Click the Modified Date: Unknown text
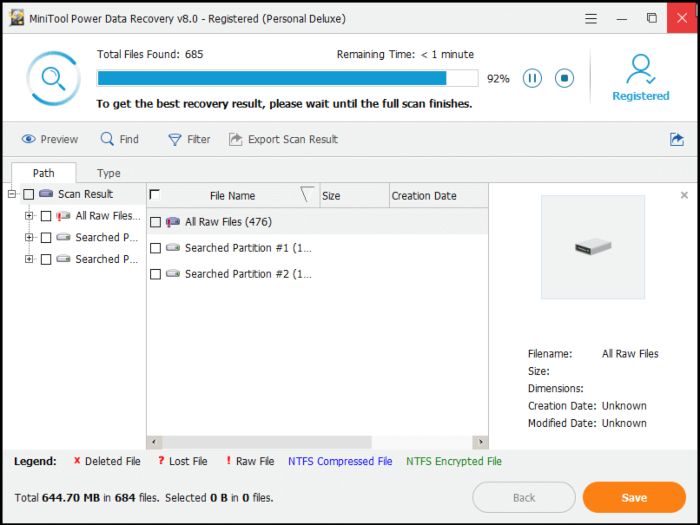700x525 pixels. point(587,423)
